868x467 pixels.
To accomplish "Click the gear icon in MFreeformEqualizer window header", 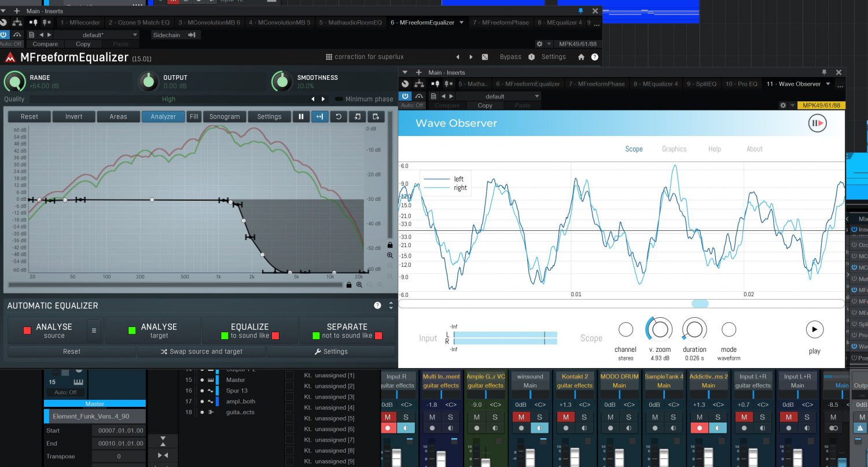I will 539,44.
